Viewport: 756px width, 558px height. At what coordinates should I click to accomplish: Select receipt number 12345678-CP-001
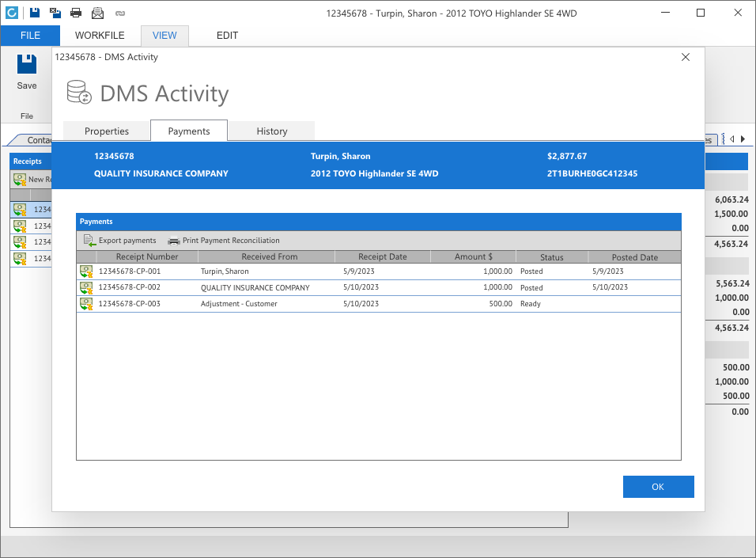[x=129, y=271]
